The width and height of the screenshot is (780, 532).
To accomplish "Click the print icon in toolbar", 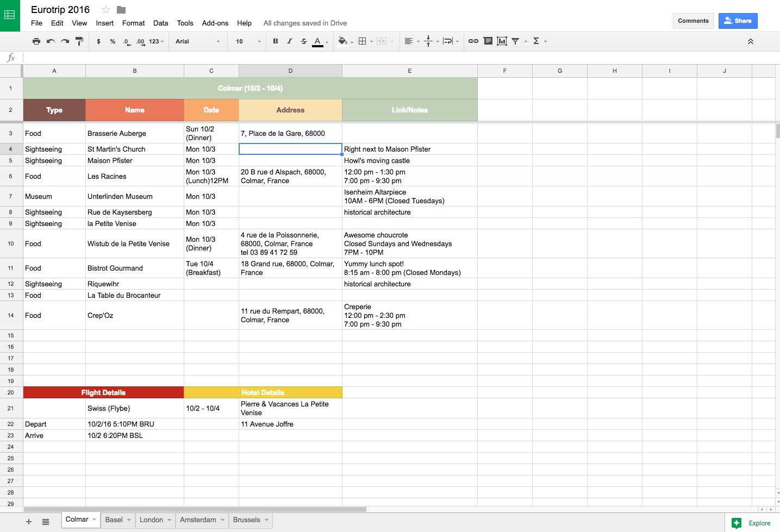I will [x=36, y=41].
